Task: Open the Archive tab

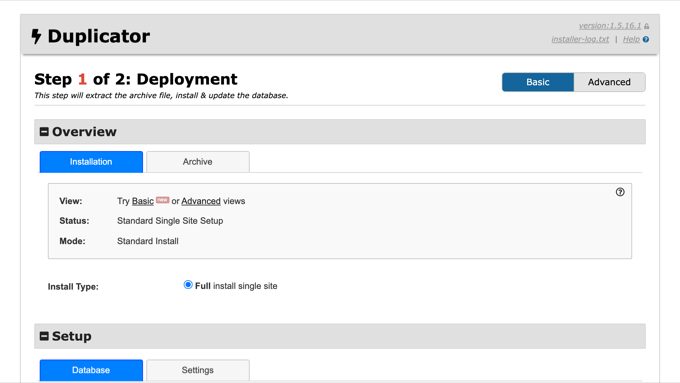Action: (198, 162)
